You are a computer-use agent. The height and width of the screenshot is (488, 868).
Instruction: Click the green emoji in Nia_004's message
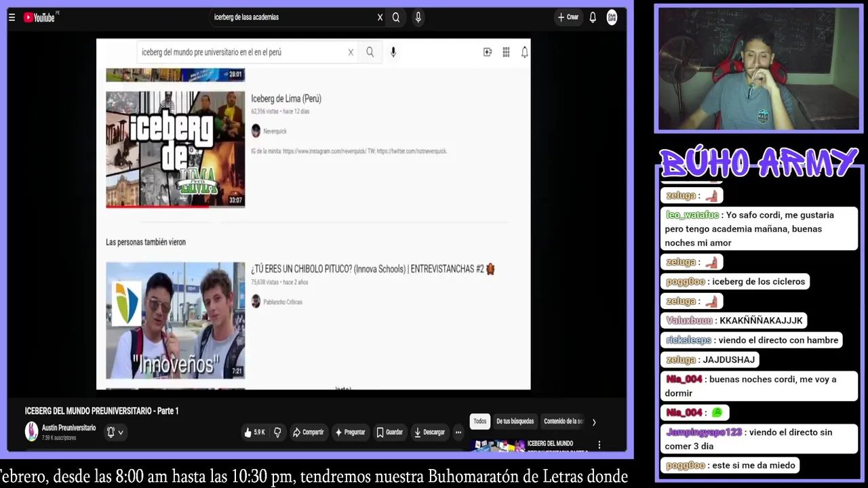point(717,413)
